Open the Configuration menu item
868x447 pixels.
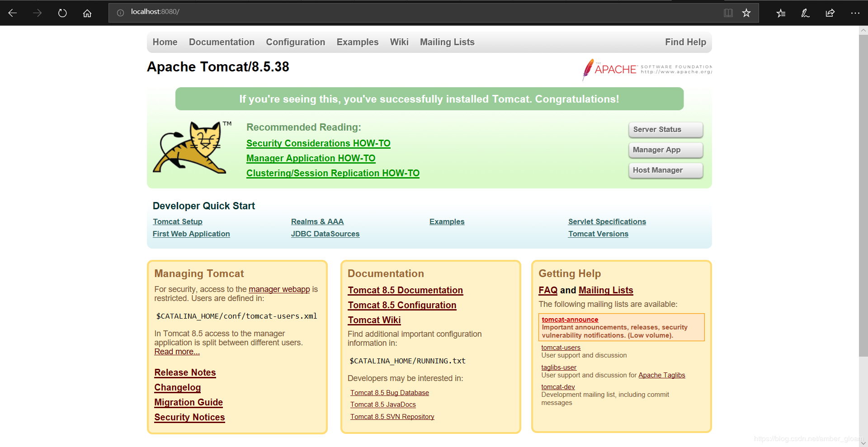(x=295, y=42)
